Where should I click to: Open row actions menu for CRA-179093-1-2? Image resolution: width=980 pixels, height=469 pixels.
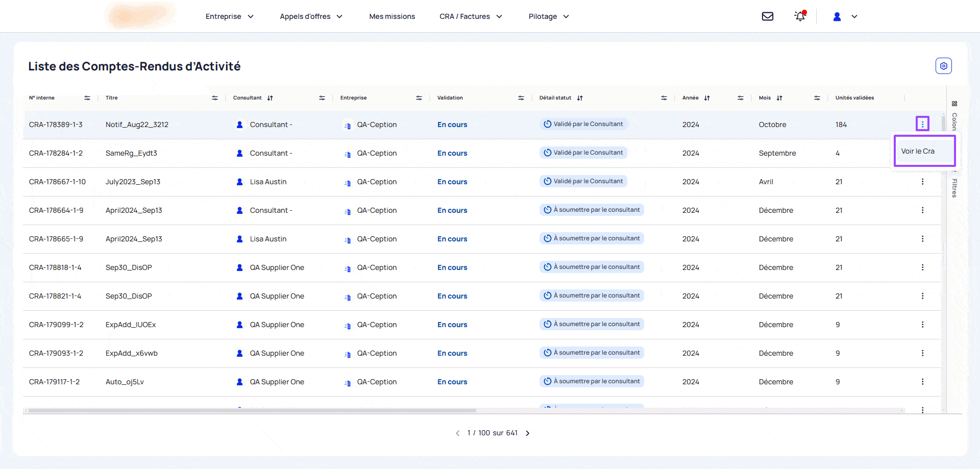coord(922,353)
